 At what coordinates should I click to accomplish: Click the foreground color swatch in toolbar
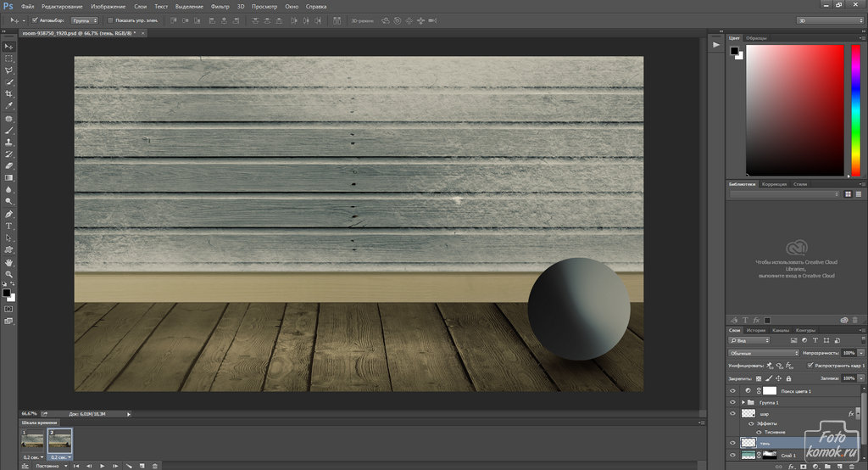pos(6,293)
